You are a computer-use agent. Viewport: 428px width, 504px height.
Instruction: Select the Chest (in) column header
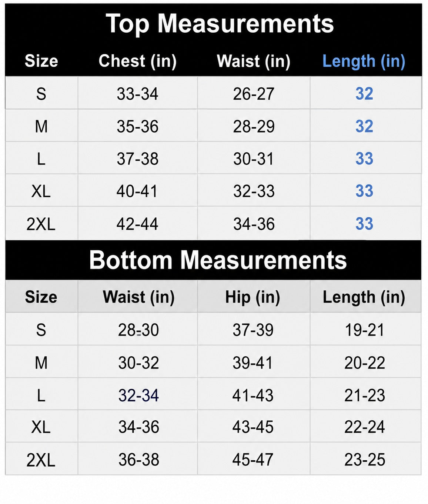[x=138, y=61]
